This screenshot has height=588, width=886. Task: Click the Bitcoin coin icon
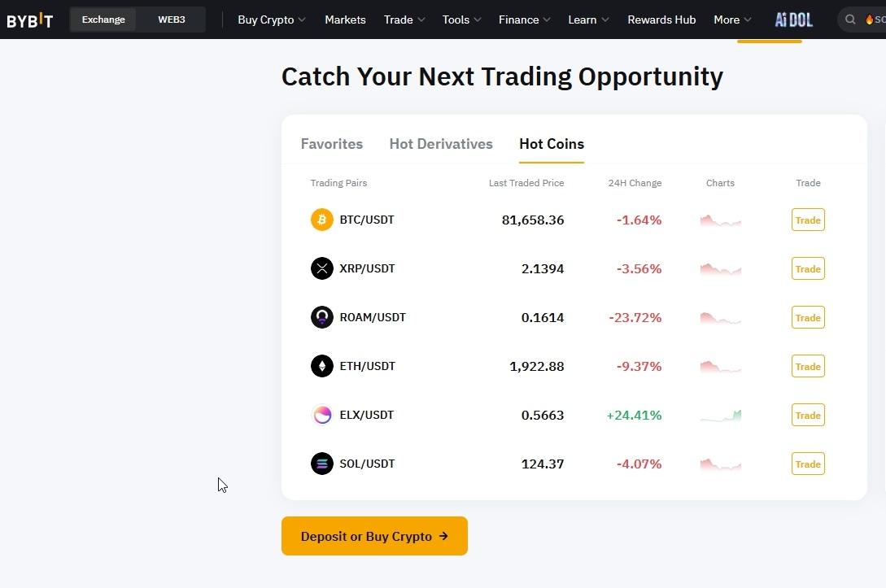click(322, 220)
